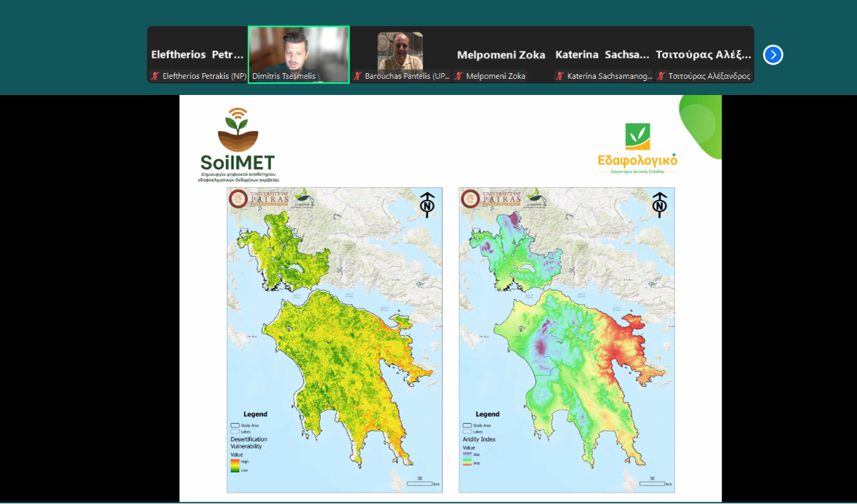The image size is (857, 504).
Task: Select Τσιτούρας Αλέξανδρος participant tile
Action: click(703, 55)
